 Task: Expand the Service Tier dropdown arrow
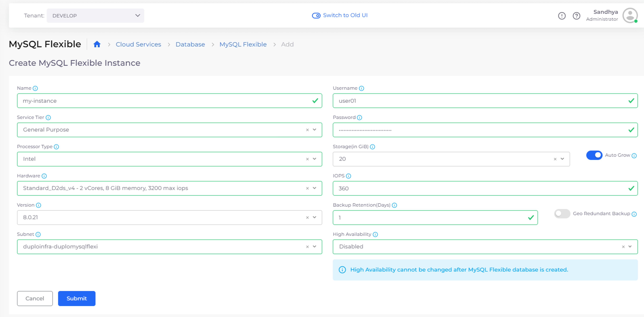point(315,129)
